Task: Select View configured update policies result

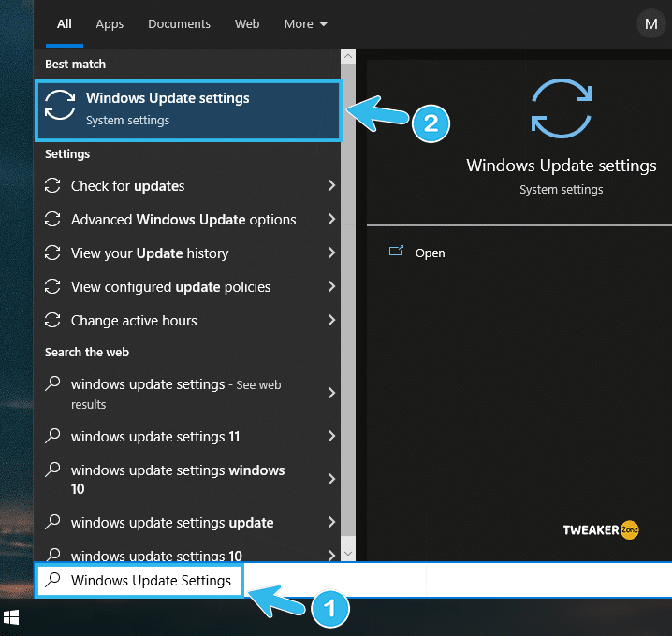Action: 188,286
